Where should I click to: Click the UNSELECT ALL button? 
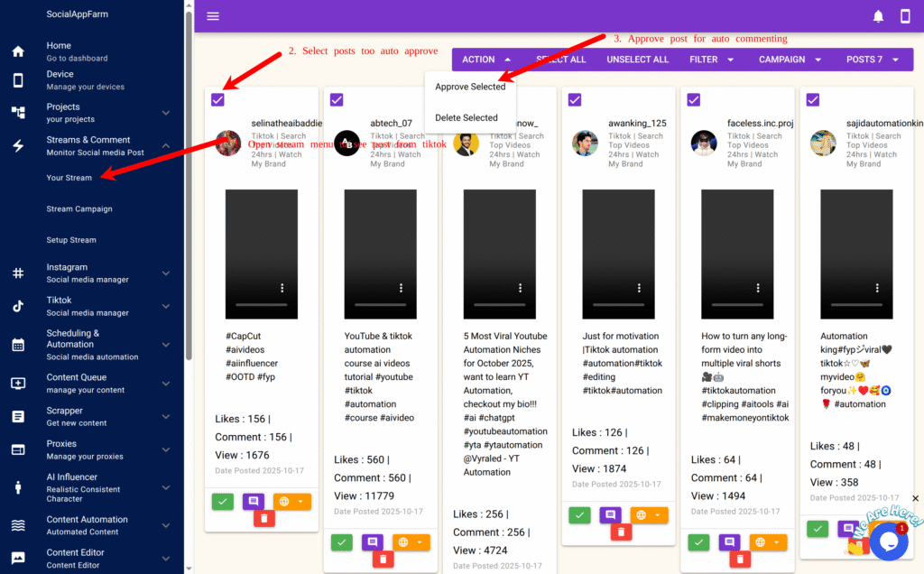[x=637, y=60]
